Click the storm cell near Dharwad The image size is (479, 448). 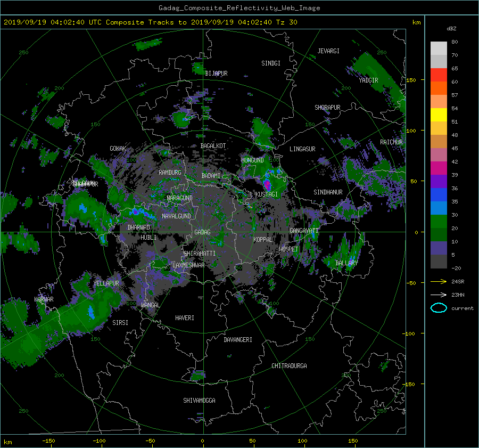(140, 212)
